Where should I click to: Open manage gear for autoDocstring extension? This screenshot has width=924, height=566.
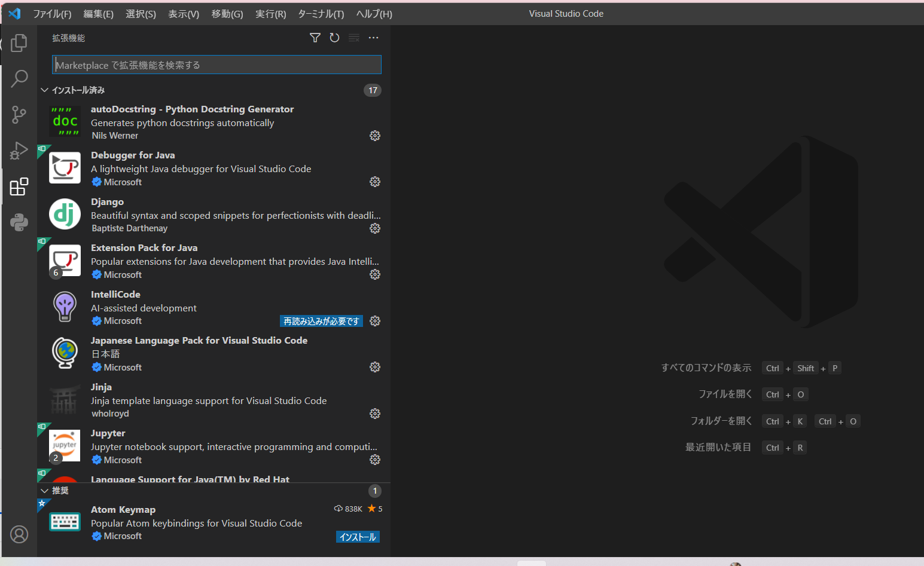375,136
